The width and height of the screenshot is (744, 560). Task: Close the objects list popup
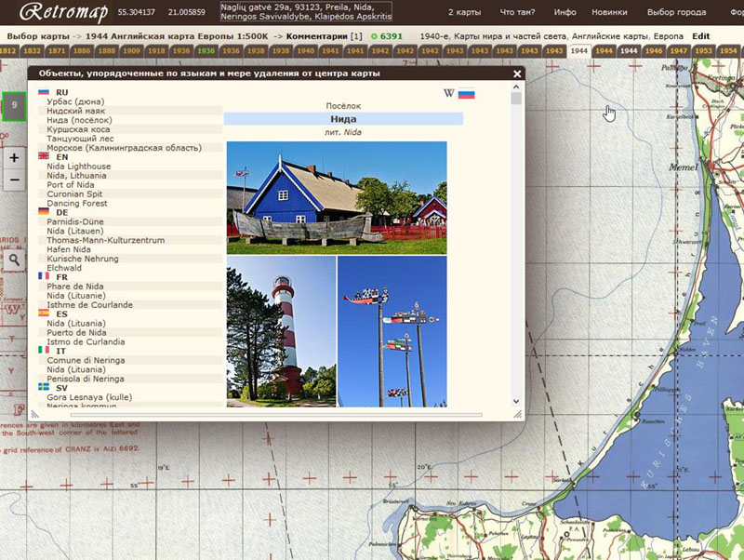click(x=517, y=73)
